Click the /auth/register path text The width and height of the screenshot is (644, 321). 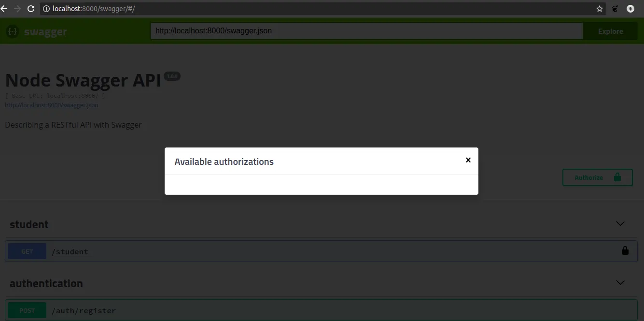coord(84,310)
